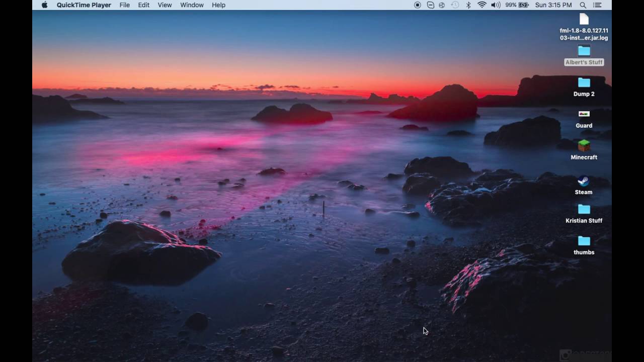
Task: Open the volume control in menu bar
Action: (x=496, y=5)
